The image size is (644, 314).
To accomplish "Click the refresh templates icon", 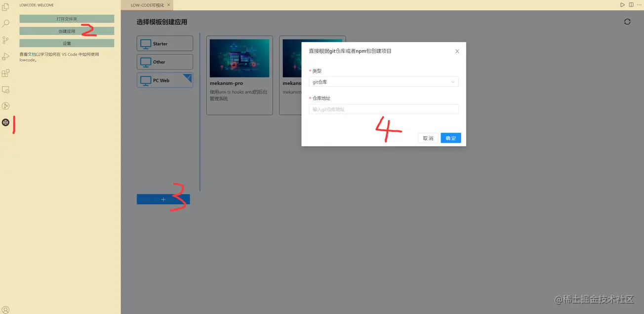I will click(x=627, y=22).
